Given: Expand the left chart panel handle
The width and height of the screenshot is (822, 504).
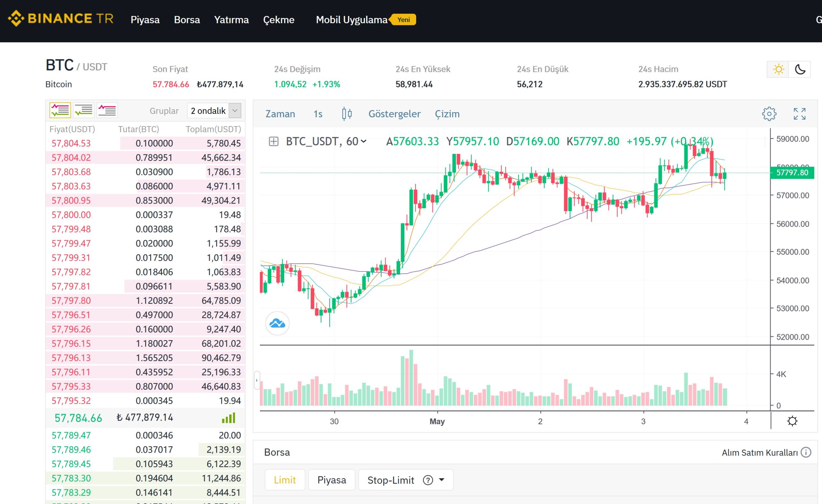Looking at the screenshot, I should pos(257,380).
